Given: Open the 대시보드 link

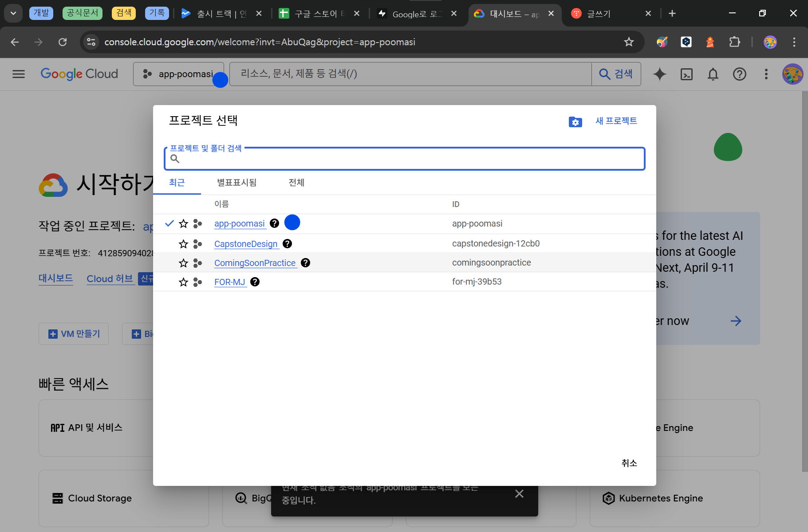Looking at the screenshot, I should click(x=56, y=278).
